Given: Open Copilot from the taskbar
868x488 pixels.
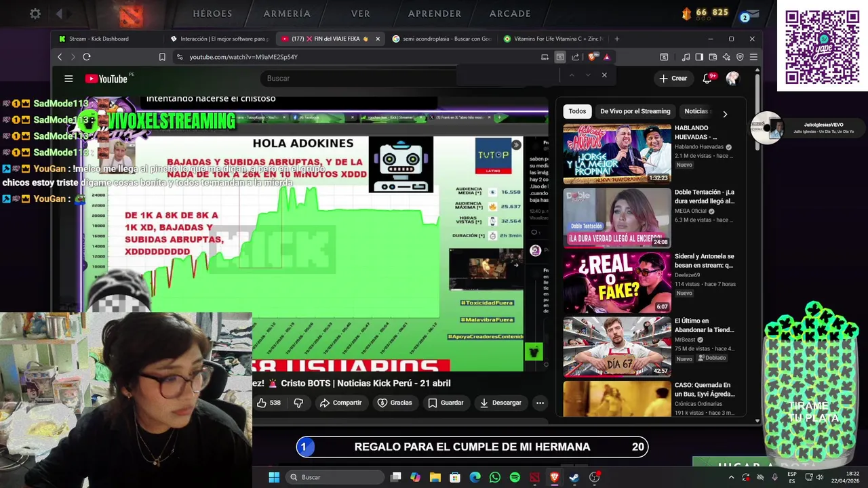Looking at the screenshot, I should [415, 477].
